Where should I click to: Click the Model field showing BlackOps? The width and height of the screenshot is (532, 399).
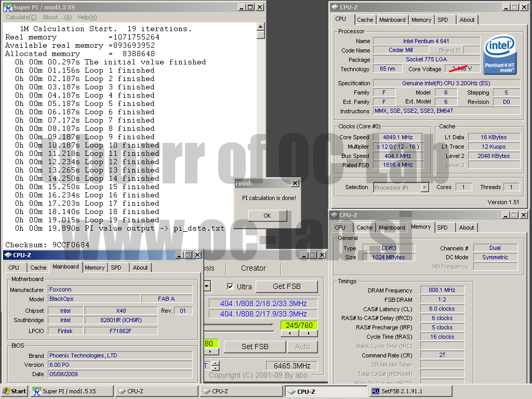pyautogui.click(x=95, y=299)
